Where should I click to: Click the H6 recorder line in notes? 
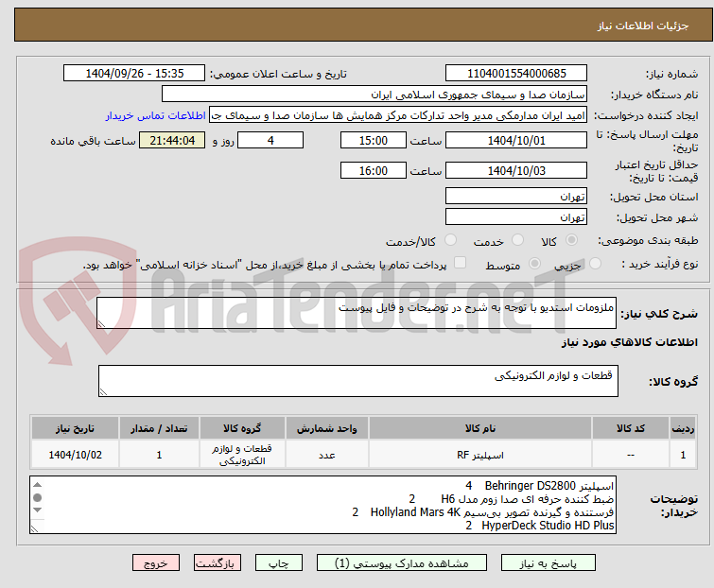[512, 499]
